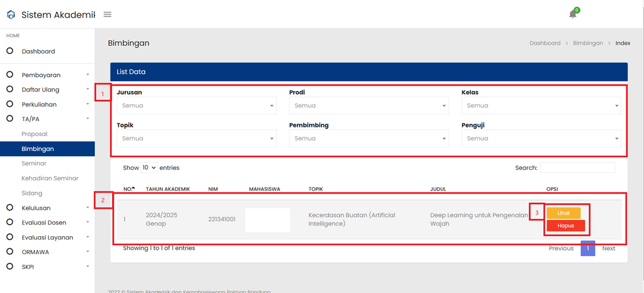Open the notification bell icon
Screen dimensions: 644x293
click(x=573, y=14)
